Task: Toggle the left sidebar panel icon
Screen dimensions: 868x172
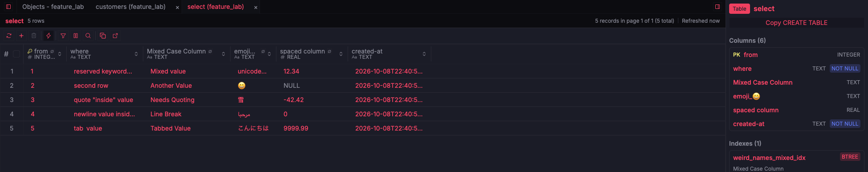Action: pyautogui.click(x=8, y=7)
